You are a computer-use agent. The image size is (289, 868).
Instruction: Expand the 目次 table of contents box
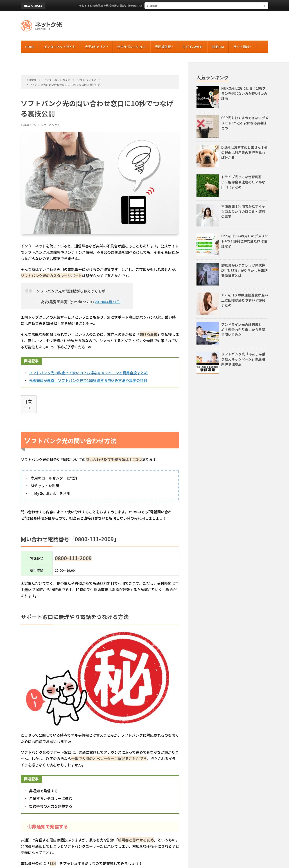(29, 404)
